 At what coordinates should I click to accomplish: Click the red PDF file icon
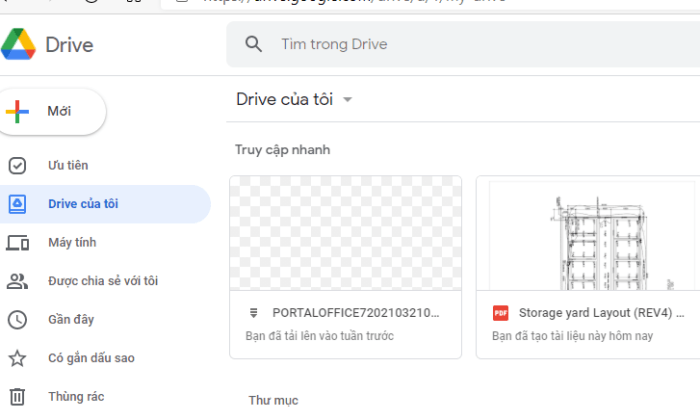(x=500, y=313)
